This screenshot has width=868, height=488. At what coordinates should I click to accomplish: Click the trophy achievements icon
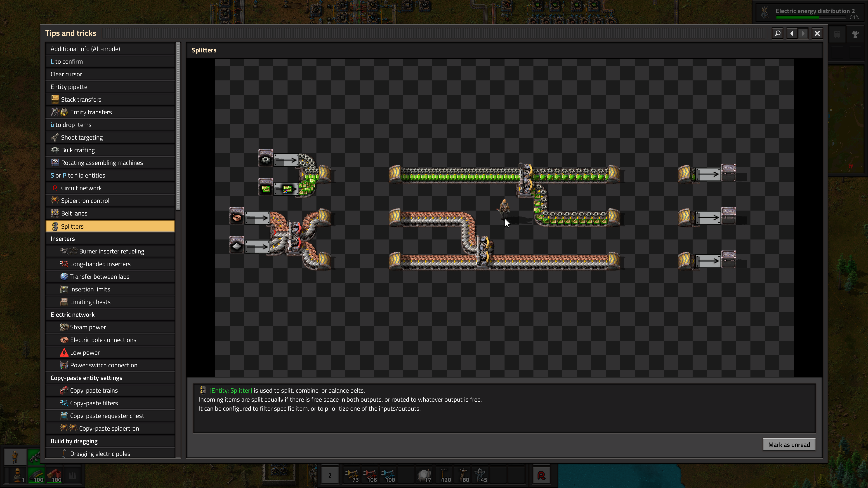[855, 34]
